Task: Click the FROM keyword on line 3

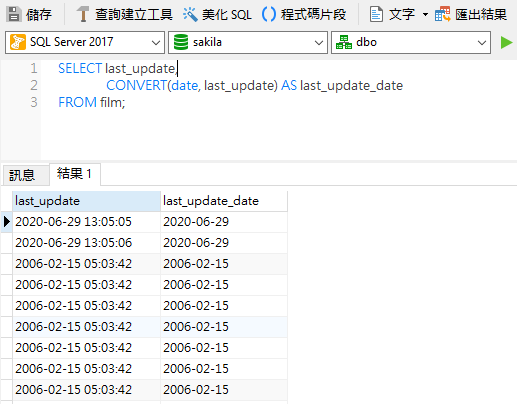Action: coord(78,102)
